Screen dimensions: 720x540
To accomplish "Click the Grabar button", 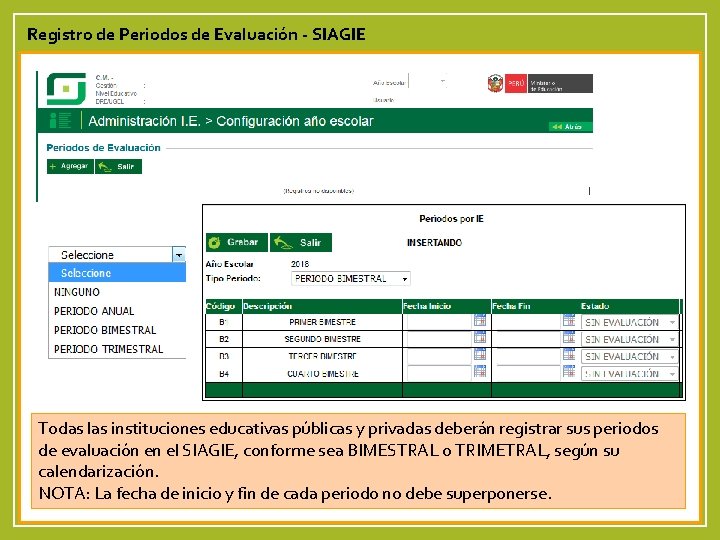I will [x=236, y=242].
